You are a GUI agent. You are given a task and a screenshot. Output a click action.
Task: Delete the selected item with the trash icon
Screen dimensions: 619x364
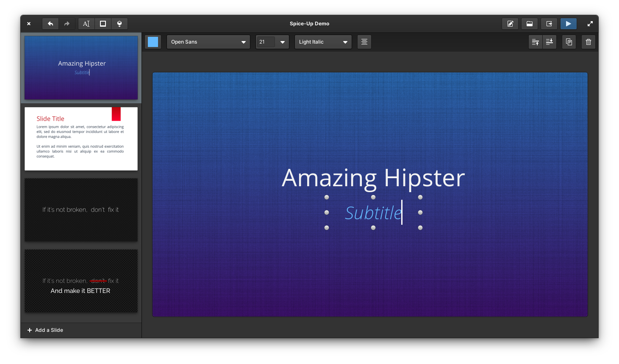click(588, 42)
